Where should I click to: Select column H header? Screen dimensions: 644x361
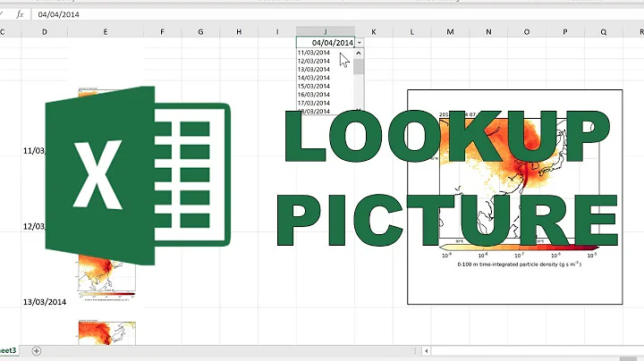[239, 31]
